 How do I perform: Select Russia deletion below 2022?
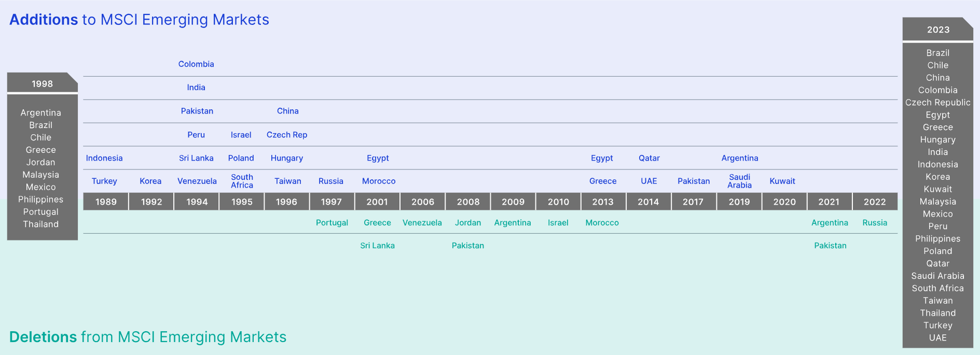tap(875, 223)
